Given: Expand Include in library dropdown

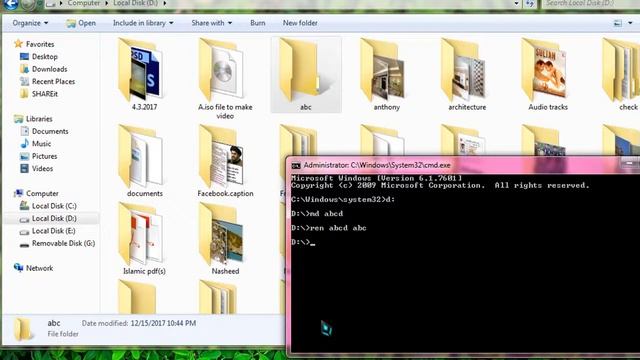Looking at the screenshot, I should tap(143, 23).
